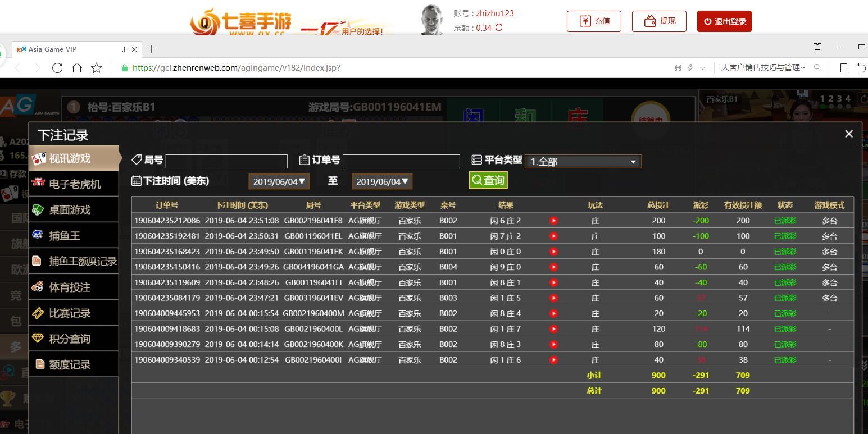Click the 订单号 input field

(401, 161)
